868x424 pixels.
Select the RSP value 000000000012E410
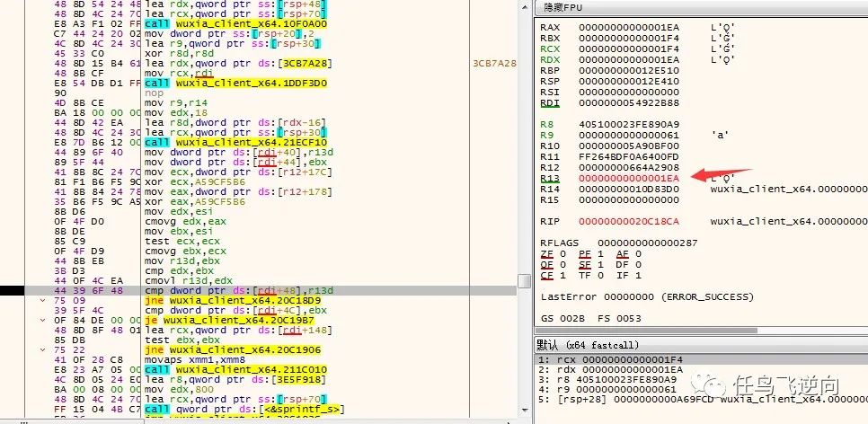(x=629, y=82)
